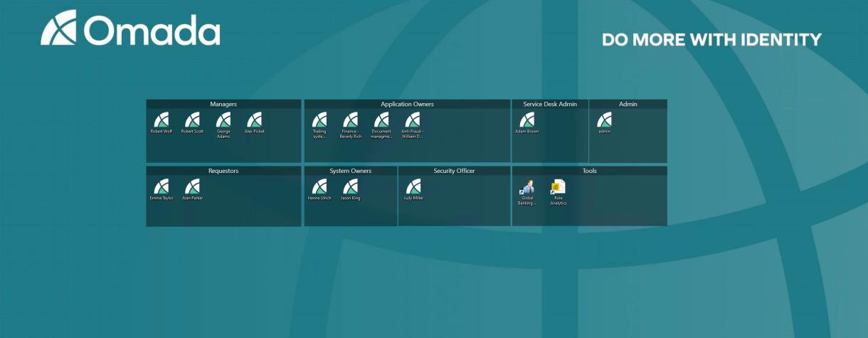Click the System Owners group title
The height and width of the screenshot is (338, 868).
pos(351,171)
